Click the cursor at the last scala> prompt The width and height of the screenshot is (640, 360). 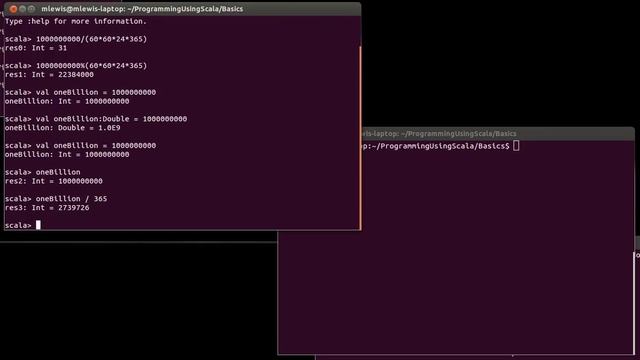click(x=38, y=225)
